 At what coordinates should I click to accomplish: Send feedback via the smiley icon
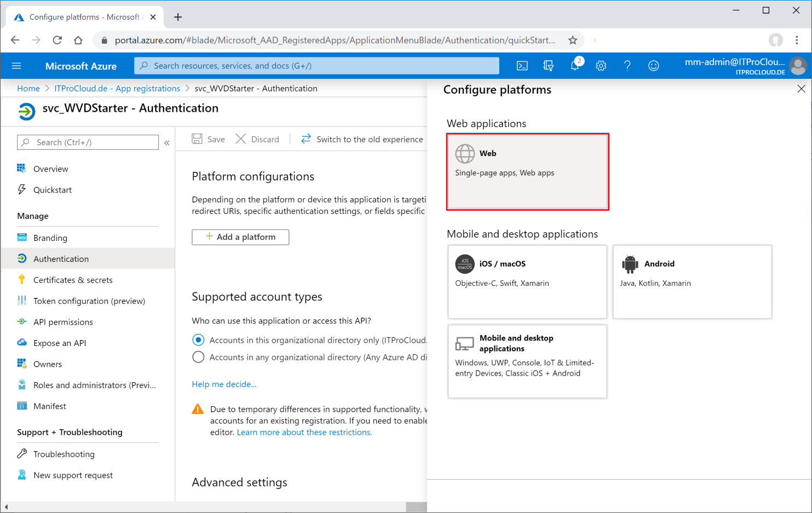coord(654,66)
